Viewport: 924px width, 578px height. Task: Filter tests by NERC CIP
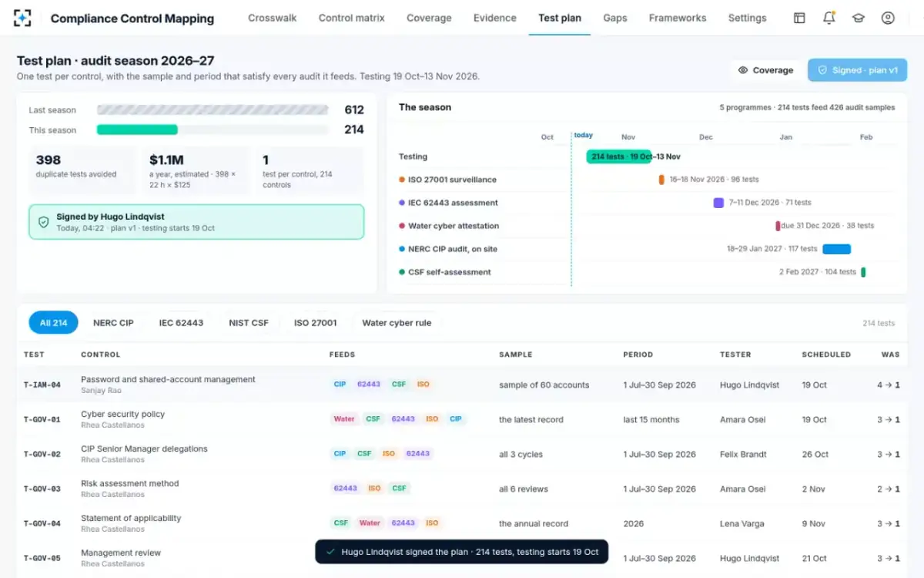[x=113, y=323]
